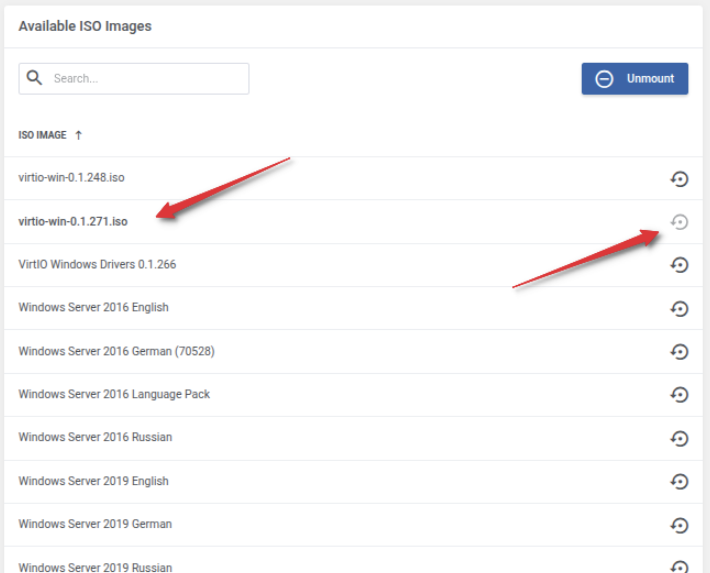Mount Windows Server 2019 German icon

[679, 525]
